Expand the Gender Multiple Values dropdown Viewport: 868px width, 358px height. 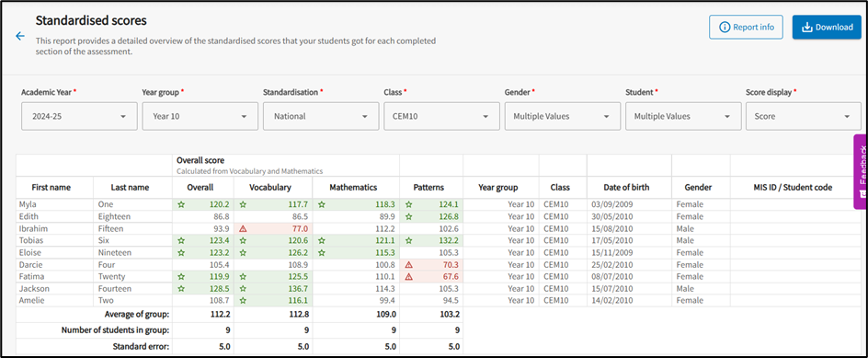tap(563, 116)
